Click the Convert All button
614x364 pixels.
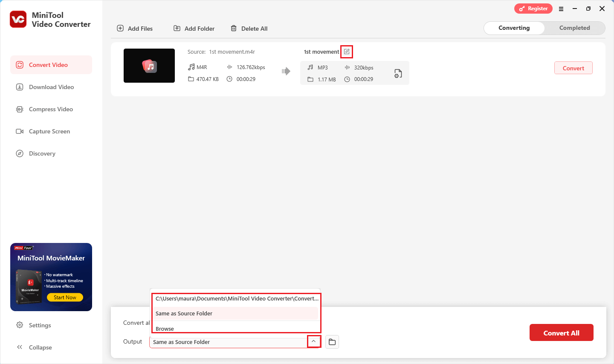pos(562,333)
